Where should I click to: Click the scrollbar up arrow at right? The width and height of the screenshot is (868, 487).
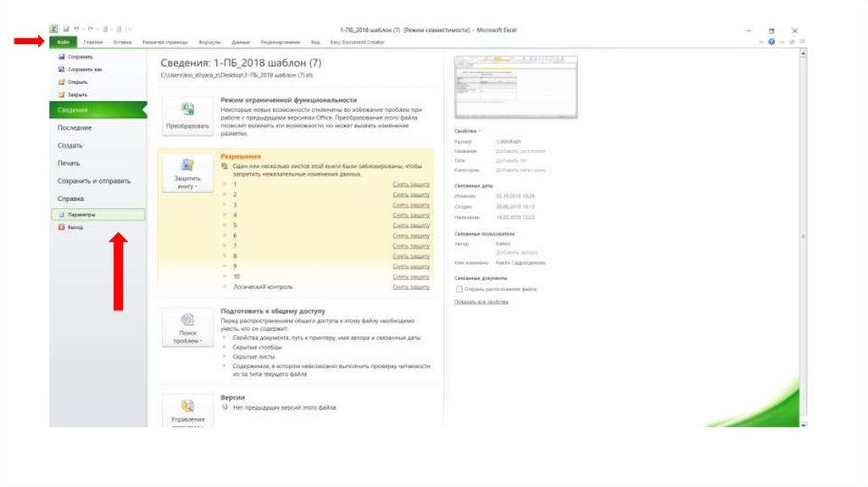[804, 53]
